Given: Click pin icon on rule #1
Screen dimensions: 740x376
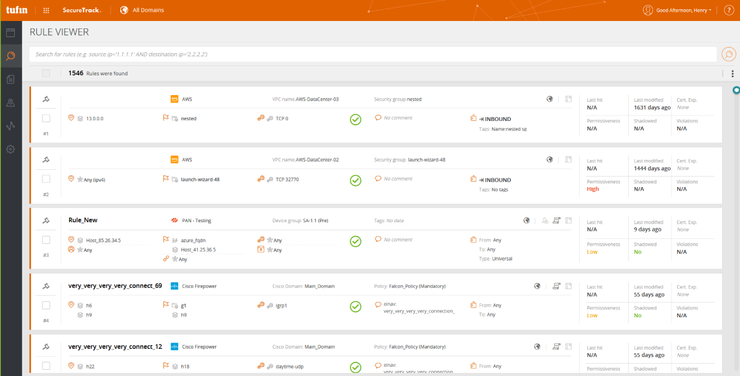Looking at the screenshot, I should click(x=46, y=99).
